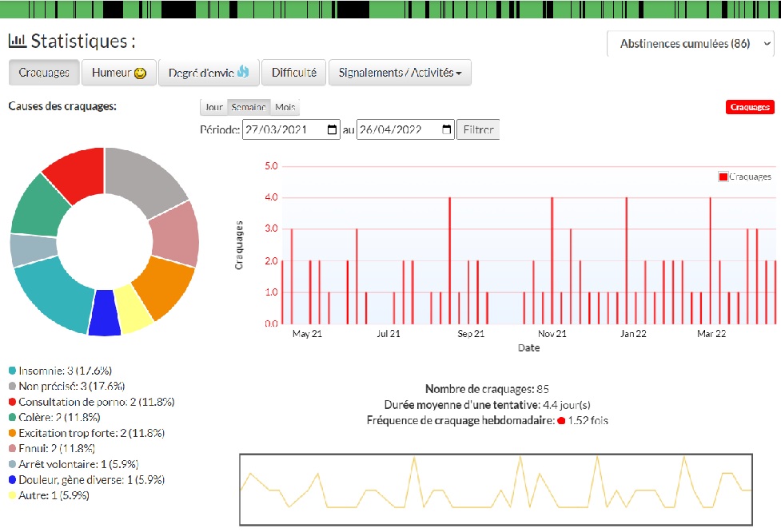781x532 pixels.
Task: Click the smiley icon on Humeur tab
Action: coord(141,73)
